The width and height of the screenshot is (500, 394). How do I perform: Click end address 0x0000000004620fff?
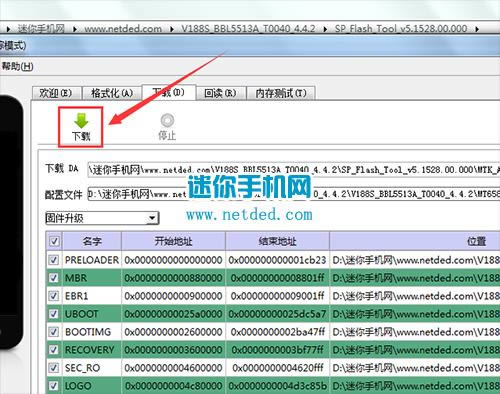(277, 368)
